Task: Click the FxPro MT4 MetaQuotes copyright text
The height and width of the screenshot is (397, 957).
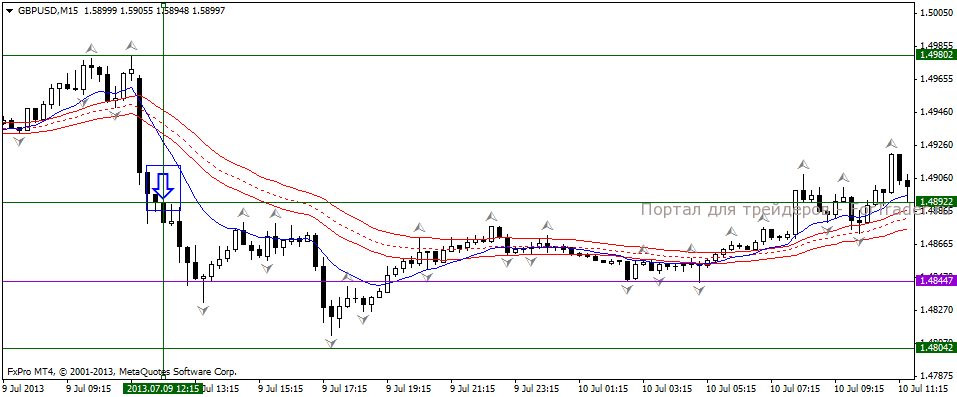Action: (121, 371)
